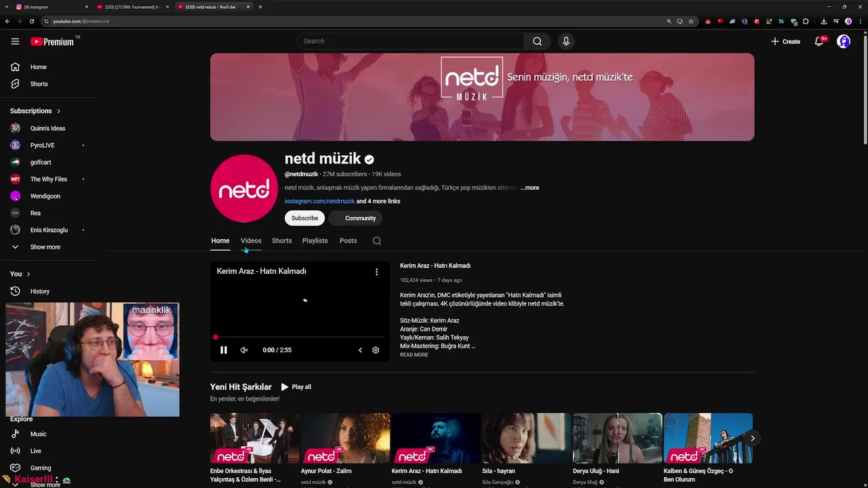Open the account avatar menu

click(x=844, y=41)
